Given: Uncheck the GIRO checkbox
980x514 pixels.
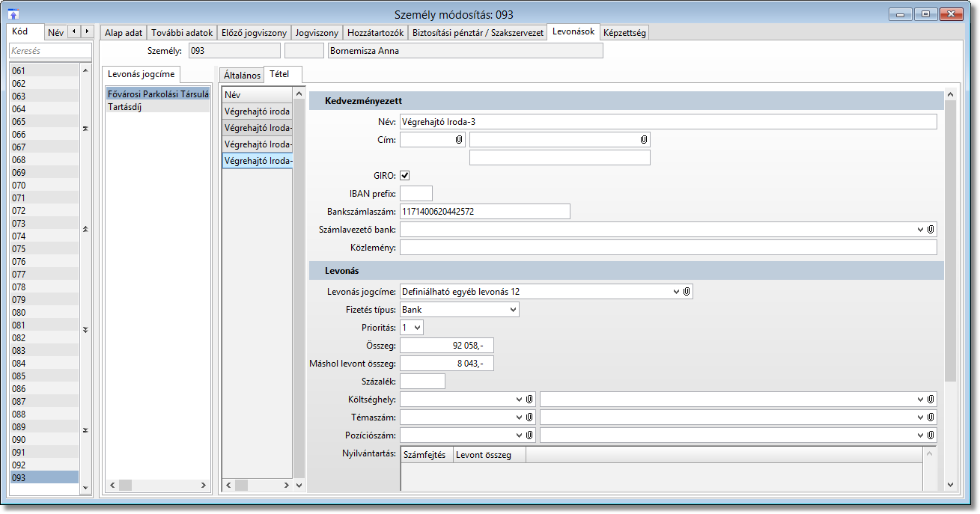Looking at the screenshot, I should point(405,175).
